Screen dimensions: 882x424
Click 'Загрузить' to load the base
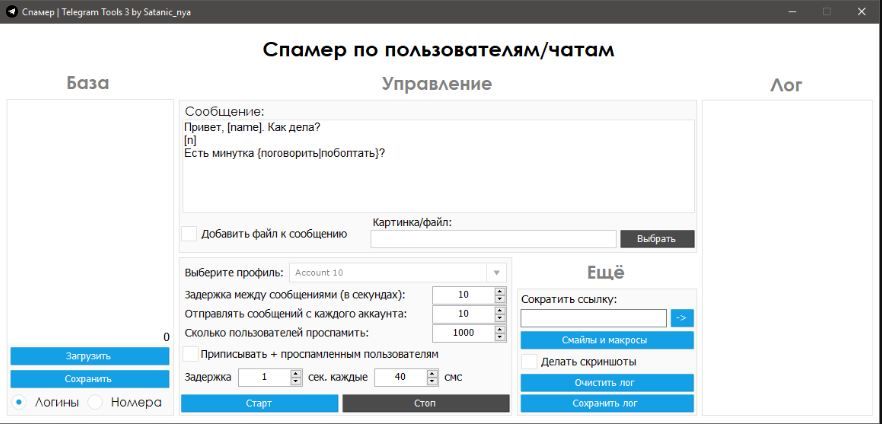(x=89, y=356)
